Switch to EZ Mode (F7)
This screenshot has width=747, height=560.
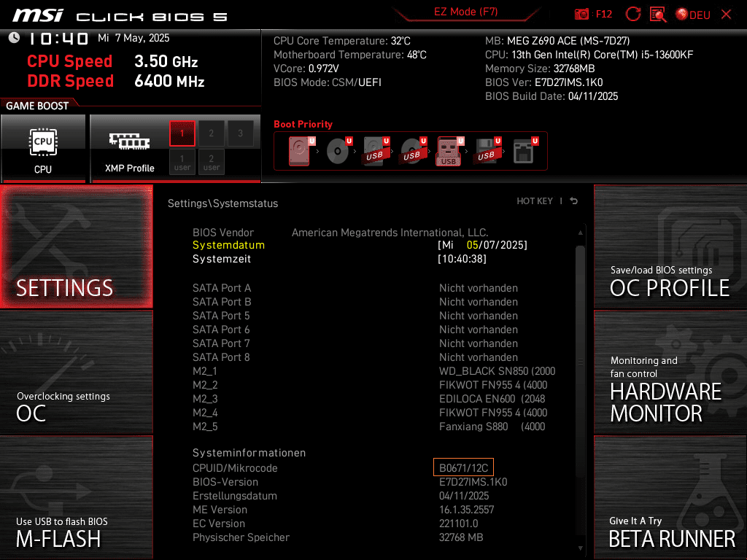tap(465, 12)
